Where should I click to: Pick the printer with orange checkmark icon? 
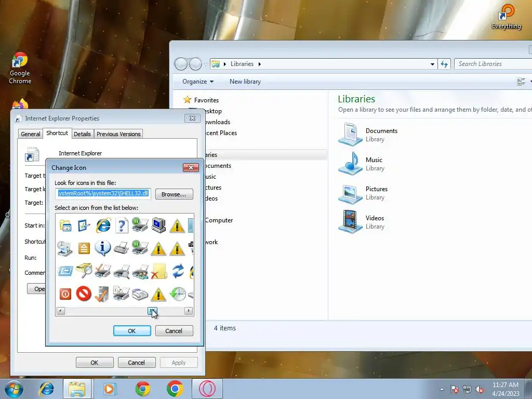pyautogui.click(x=102, y=271)
